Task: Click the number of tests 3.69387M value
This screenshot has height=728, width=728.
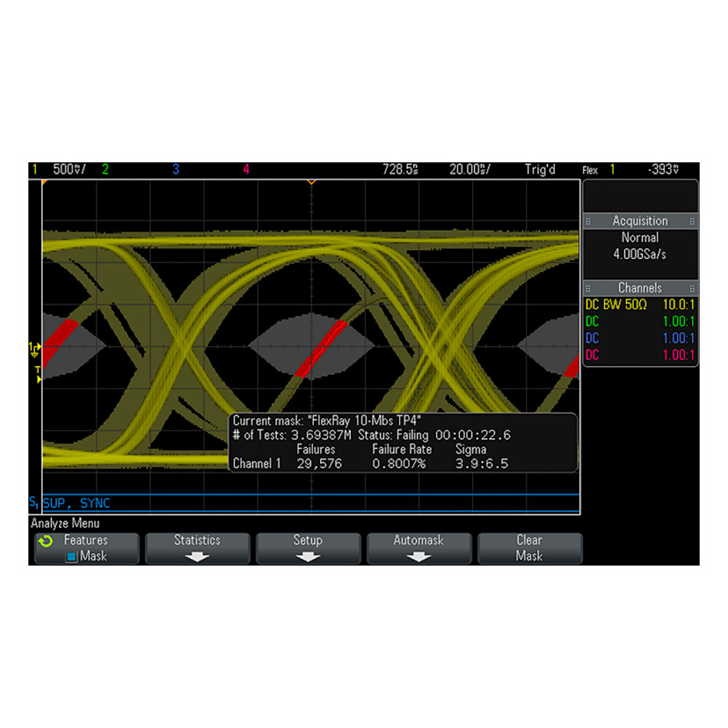Action: point(321,435)
